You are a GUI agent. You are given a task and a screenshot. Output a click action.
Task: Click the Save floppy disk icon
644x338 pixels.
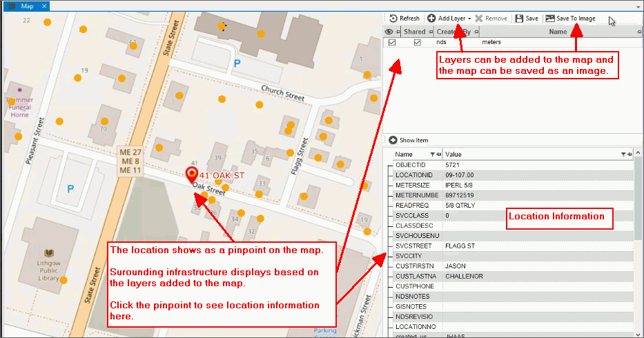coord(518,19)
